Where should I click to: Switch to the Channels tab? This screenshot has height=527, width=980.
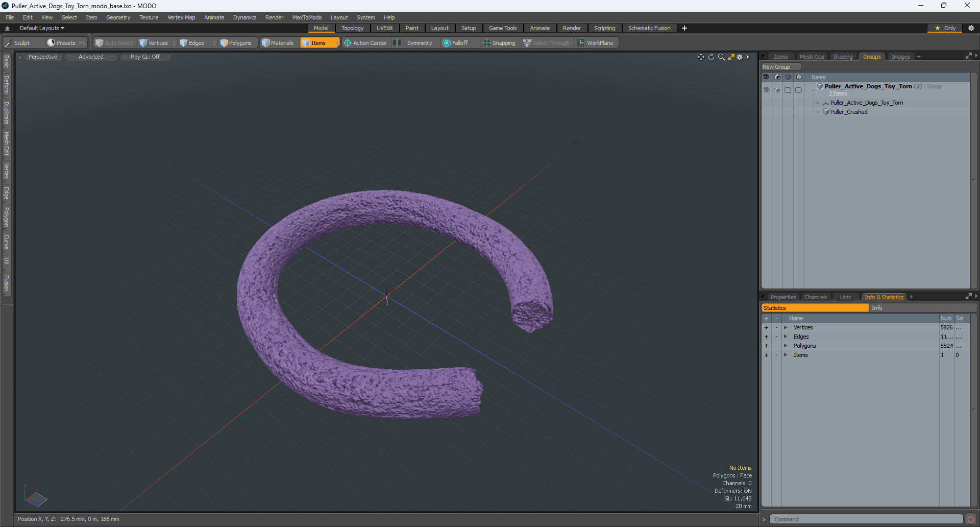[x=815, y=297]
